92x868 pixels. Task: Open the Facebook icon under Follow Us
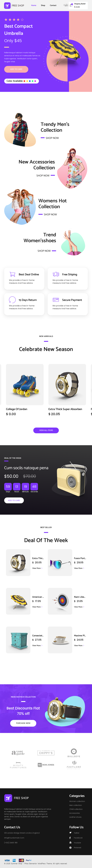tap(70, 838)
